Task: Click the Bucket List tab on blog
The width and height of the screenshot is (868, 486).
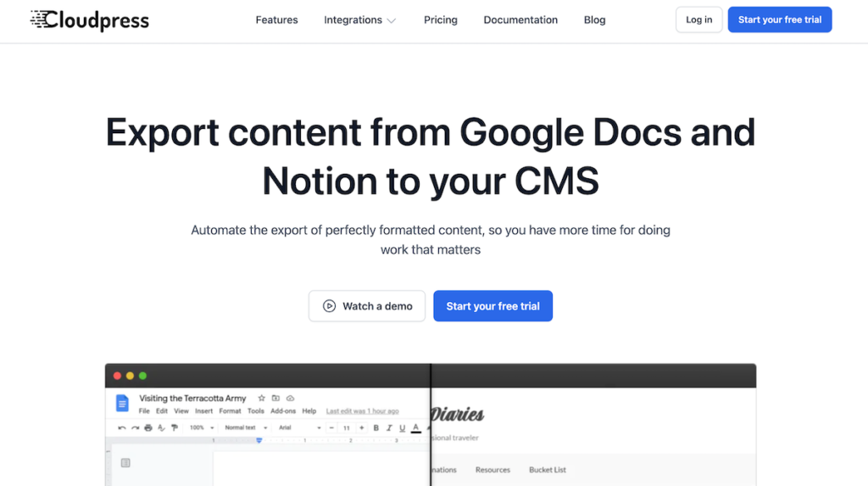Action: click(x=548, y=469)
